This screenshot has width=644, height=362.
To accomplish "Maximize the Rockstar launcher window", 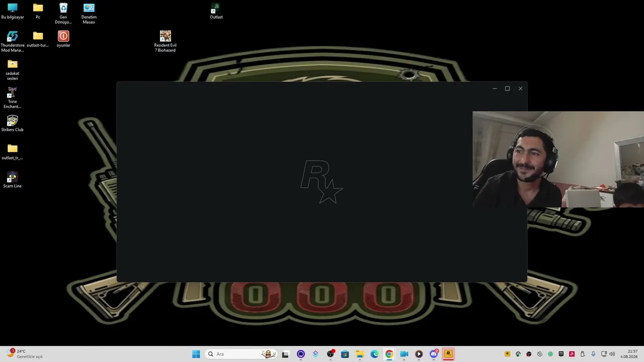I will [x=507, y=88].
